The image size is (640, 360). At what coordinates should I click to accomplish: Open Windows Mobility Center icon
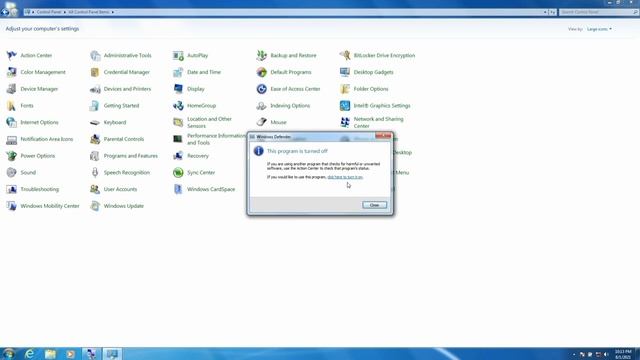[11, 206]
